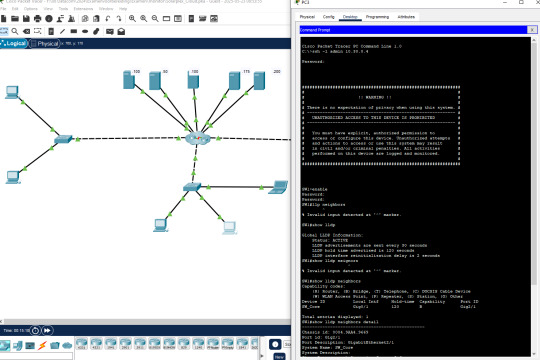The width and height of the screenshot is (540, 360).
Task: Click the Undo arrow icon
Action: point(108,19)
